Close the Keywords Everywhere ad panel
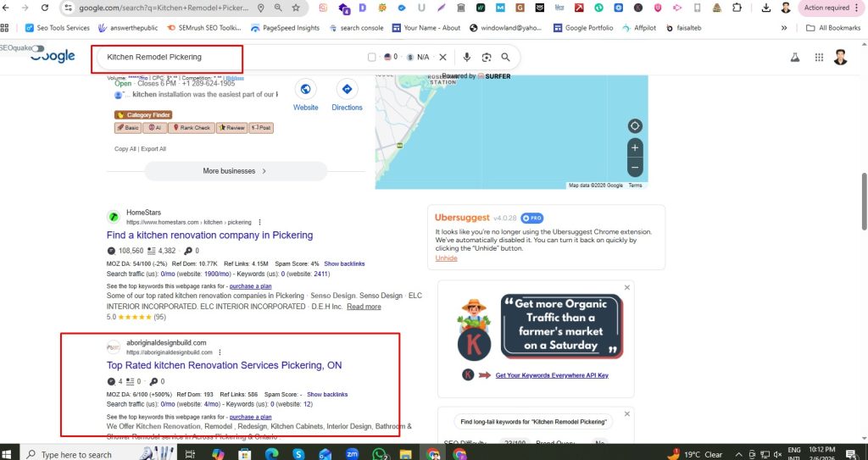The width and height of the screenshot is (868, 460). 626,287
